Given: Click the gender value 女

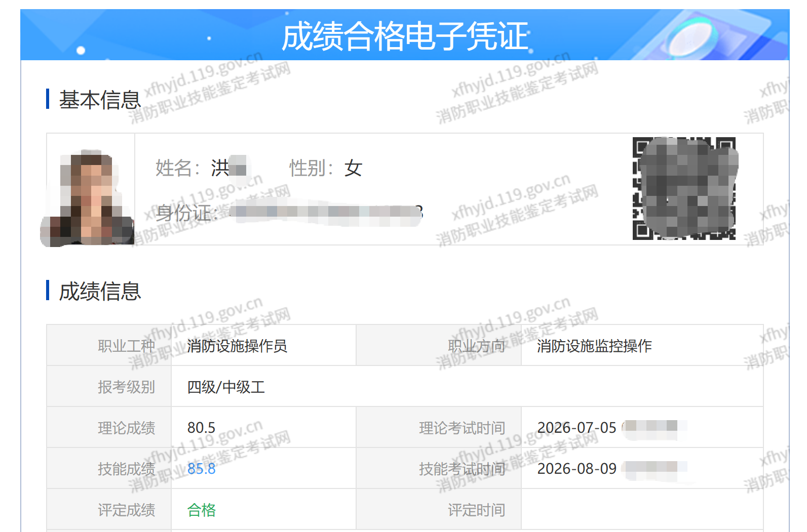Looking at the screenshot, I should coord(353,168).
